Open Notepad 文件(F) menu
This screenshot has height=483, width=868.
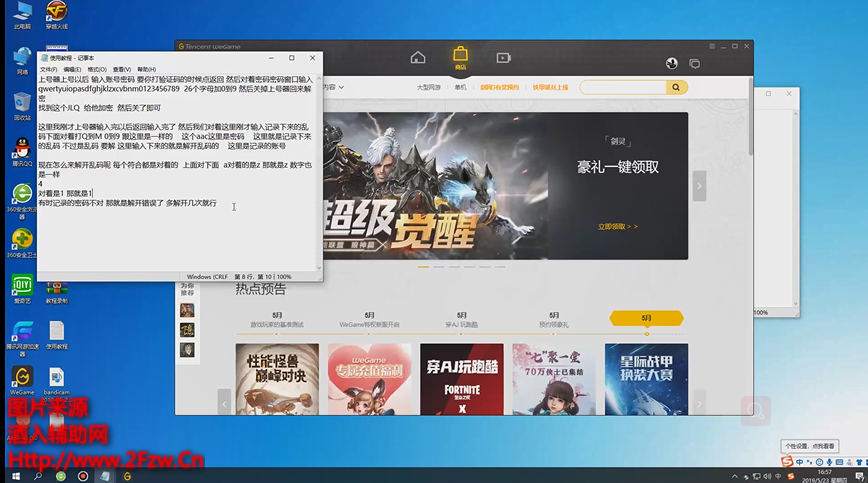[x=48, y=69]
